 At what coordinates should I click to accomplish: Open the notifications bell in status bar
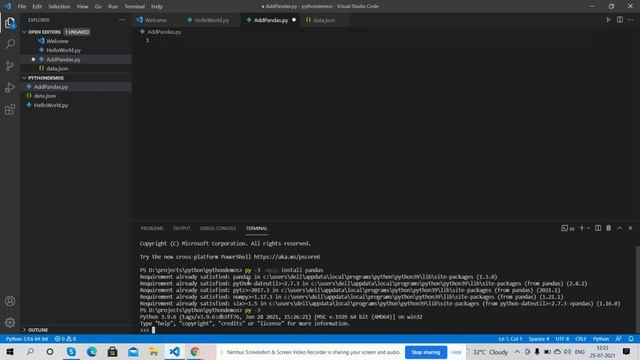pos(631,339)
